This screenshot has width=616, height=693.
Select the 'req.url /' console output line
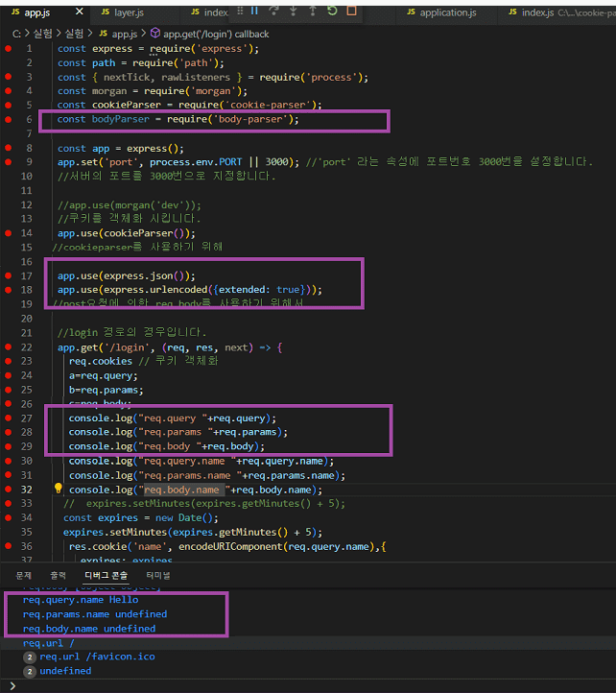[49, 643]
